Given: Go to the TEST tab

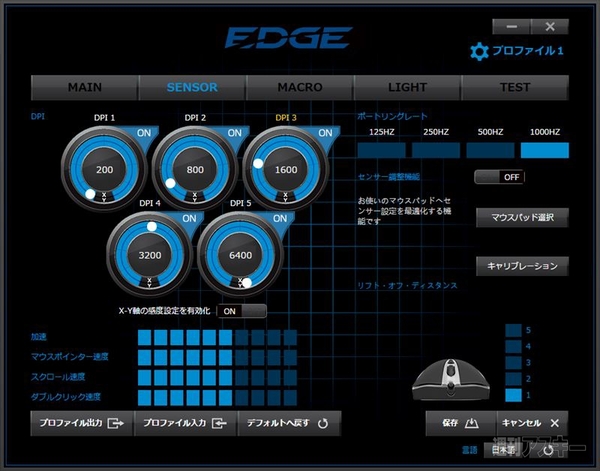Looking at the screenshot, I should click(515, 87).
